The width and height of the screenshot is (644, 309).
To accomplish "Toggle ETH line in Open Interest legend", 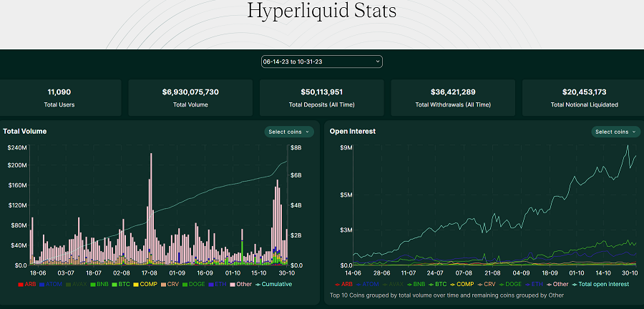I will click(535, 284).
